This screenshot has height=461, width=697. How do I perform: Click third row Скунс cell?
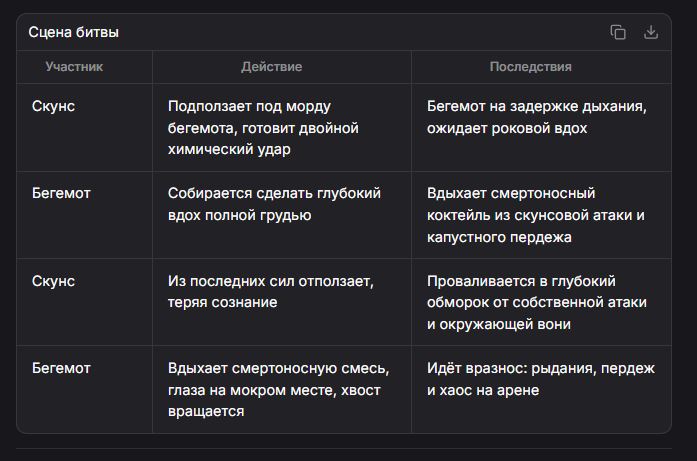click(84, 302)
